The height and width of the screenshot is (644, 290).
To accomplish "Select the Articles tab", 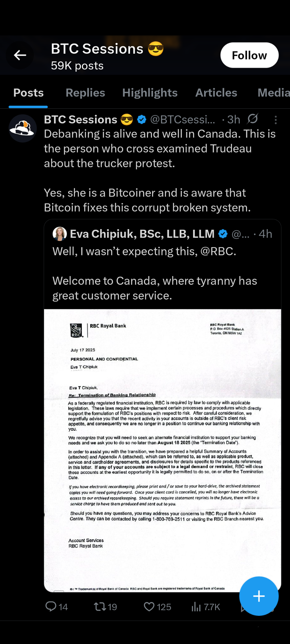I will click(216, 93).
